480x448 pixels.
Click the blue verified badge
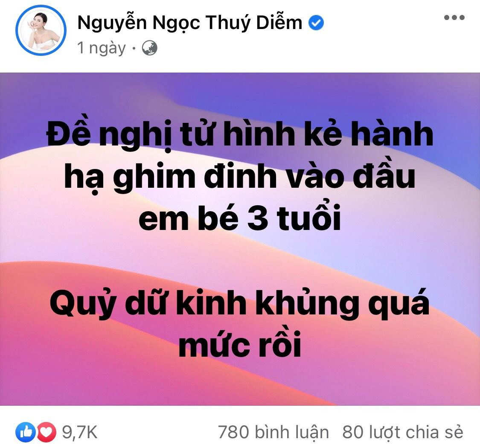click(316, 23)
